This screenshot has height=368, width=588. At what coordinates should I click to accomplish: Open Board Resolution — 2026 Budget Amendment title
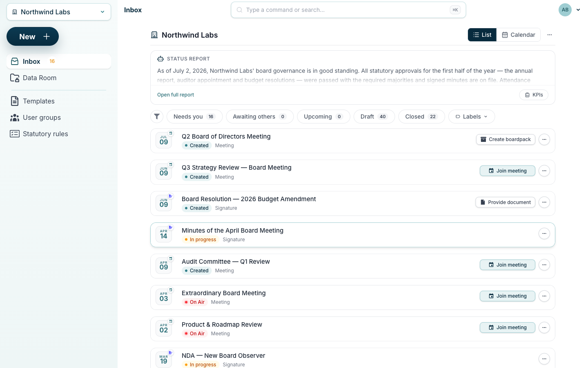(249, 199)
